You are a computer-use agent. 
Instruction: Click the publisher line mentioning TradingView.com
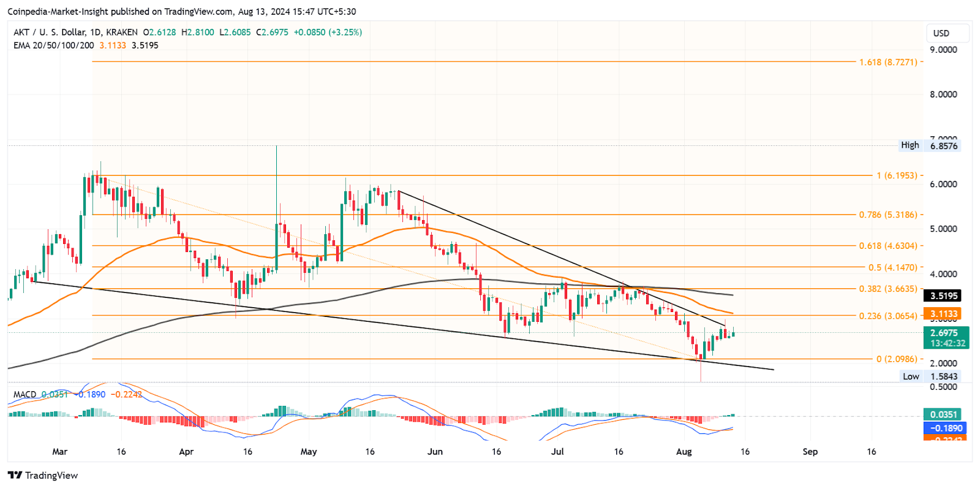point(181,12)
